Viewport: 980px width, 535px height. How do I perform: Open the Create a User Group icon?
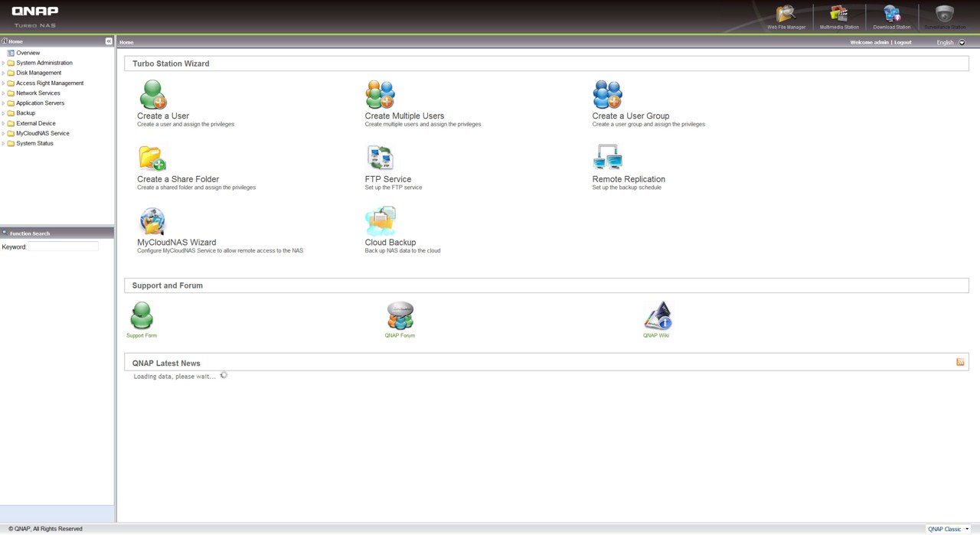point(607,95)
